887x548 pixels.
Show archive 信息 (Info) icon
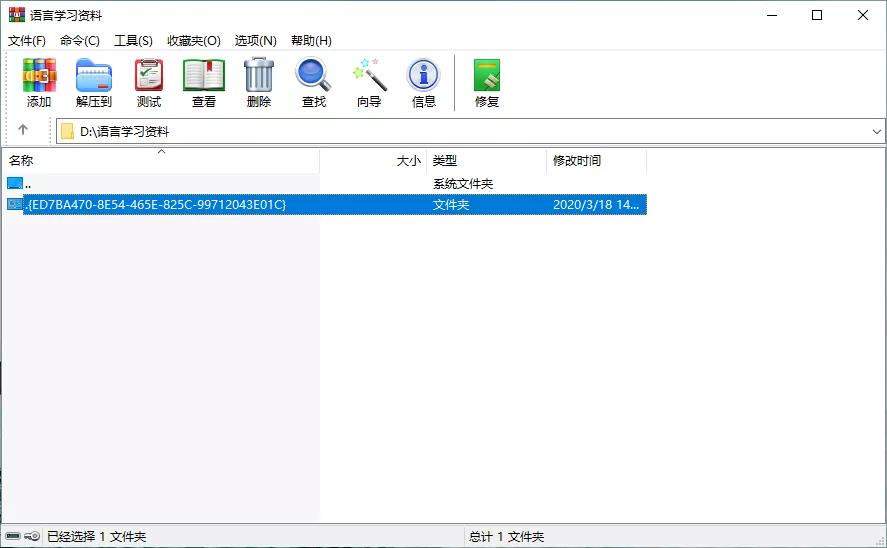point(424,83)
